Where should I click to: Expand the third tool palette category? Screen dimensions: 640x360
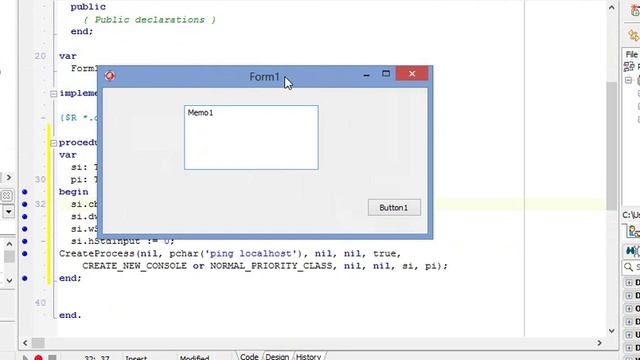point(629,309)
